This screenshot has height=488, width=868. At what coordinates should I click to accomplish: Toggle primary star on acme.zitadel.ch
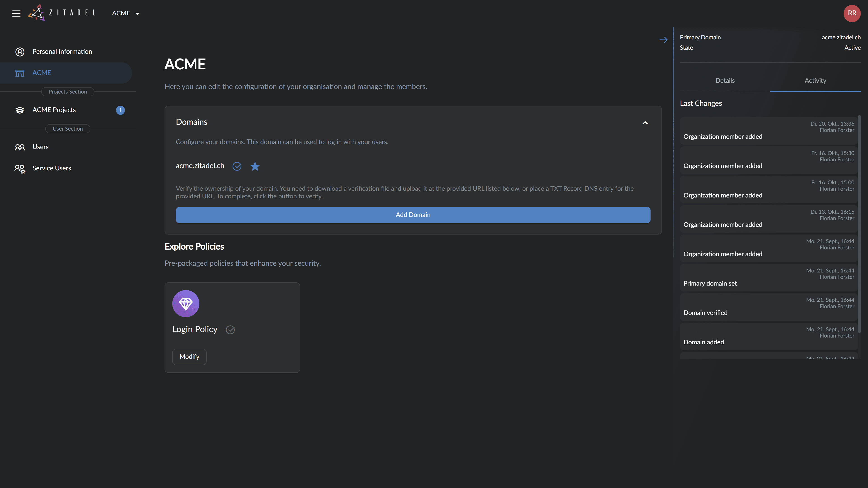click(x=255, y=166)
